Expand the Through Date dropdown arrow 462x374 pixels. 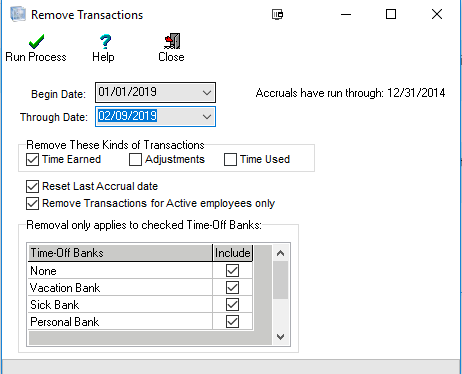click(x=207, y=117)
